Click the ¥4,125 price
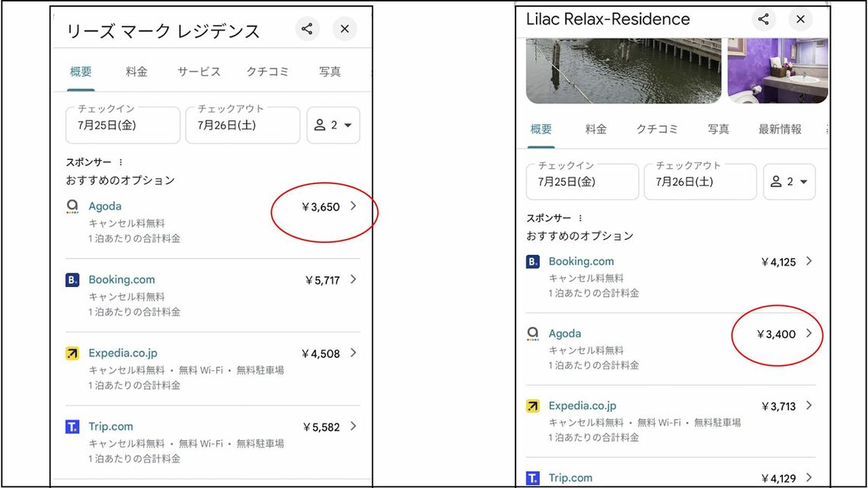Viewport: 868px width, 488px height. [778, 262]
